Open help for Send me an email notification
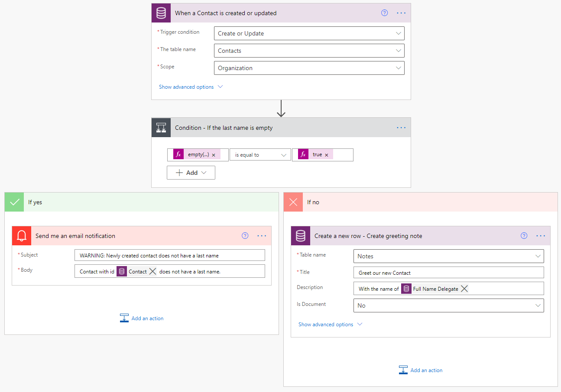 245,236
